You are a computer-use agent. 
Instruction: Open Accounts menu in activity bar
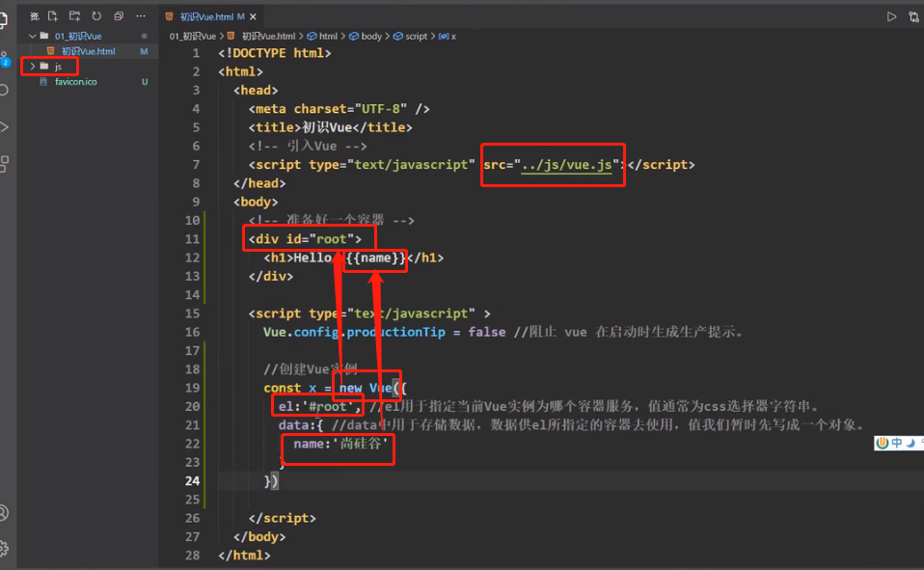pyautogui.click(x=4, y=513)
